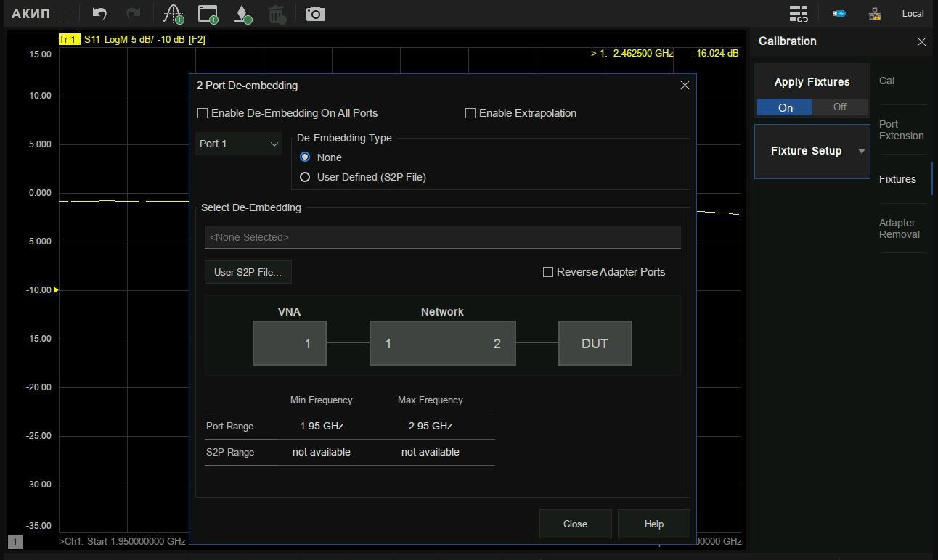The image size is (938, 560).
Task: Take a screenshot with the camera icon
Action: tap(315, 14)
